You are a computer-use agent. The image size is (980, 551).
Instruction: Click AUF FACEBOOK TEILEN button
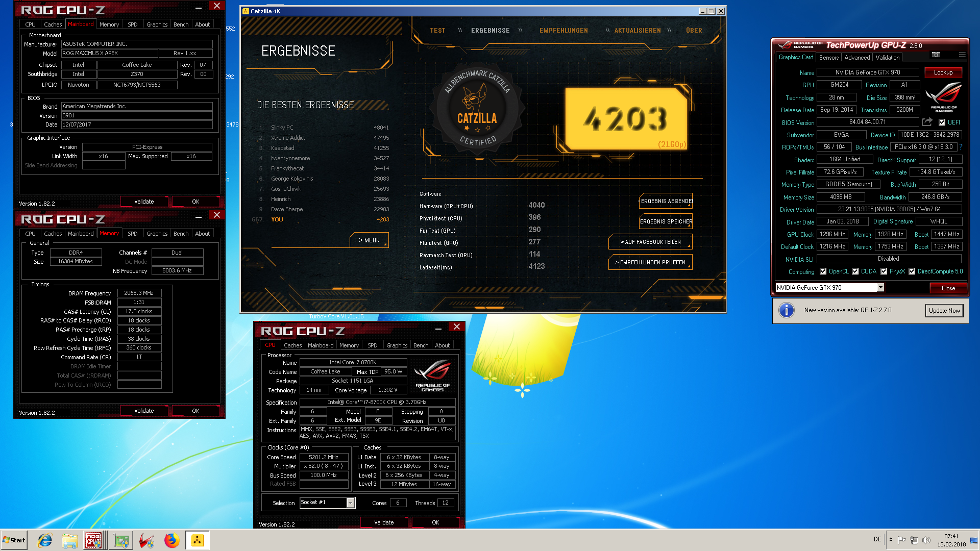pyautogui.click(x=650, y=242)
